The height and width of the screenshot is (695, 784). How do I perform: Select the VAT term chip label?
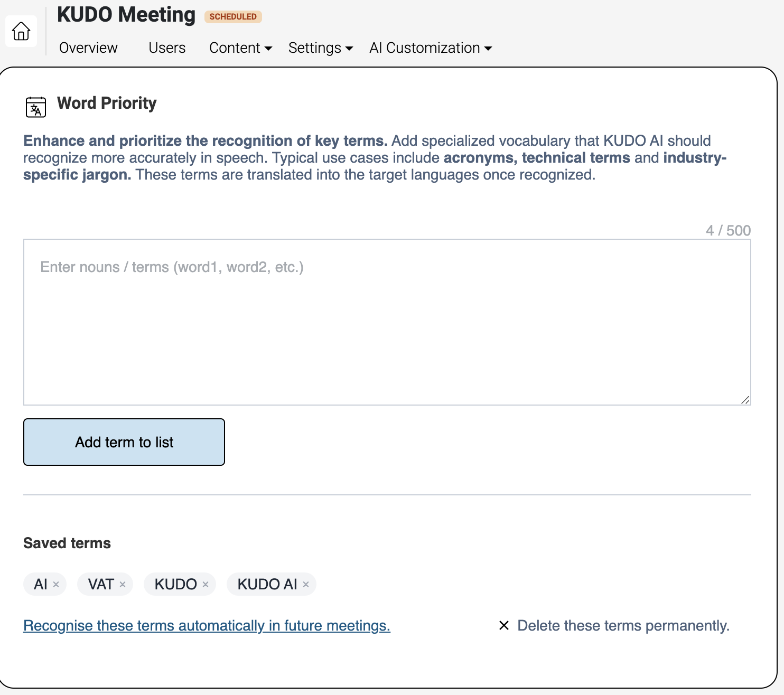[101, 584]
